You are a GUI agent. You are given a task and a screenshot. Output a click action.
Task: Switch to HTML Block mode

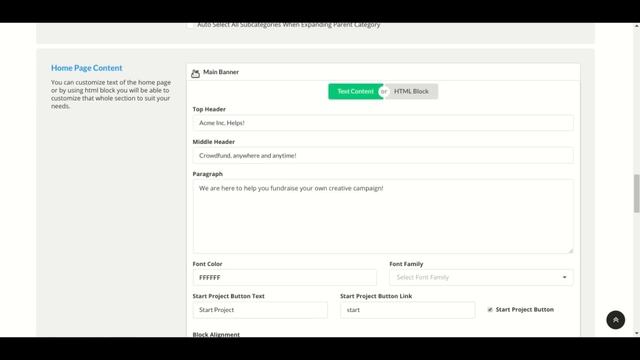tap(411, 91)
